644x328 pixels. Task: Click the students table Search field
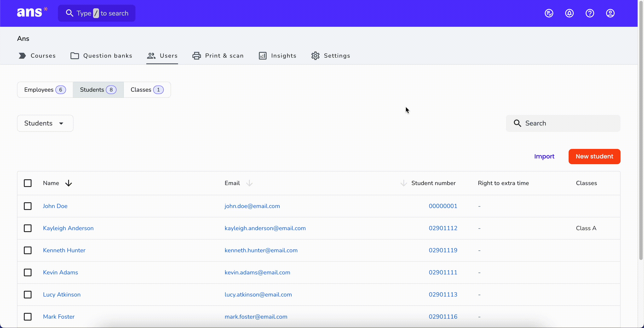pyautogui.click(x=563, y=123)
